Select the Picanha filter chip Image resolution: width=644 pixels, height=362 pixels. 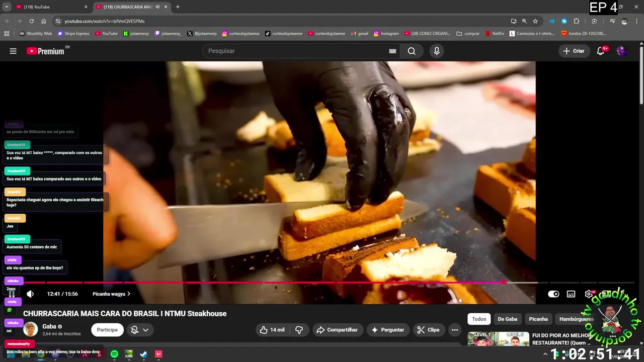(538, 319)
